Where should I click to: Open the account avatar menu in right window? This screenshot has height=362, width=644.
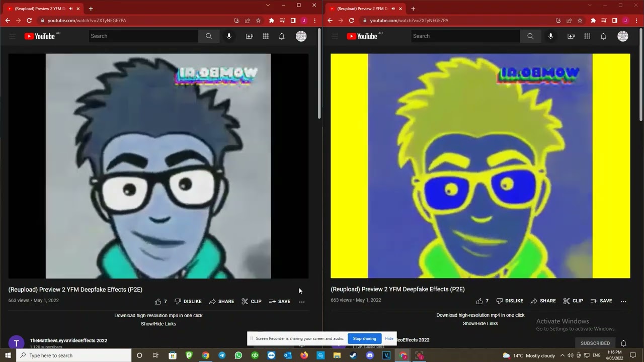tap(623, 36)
